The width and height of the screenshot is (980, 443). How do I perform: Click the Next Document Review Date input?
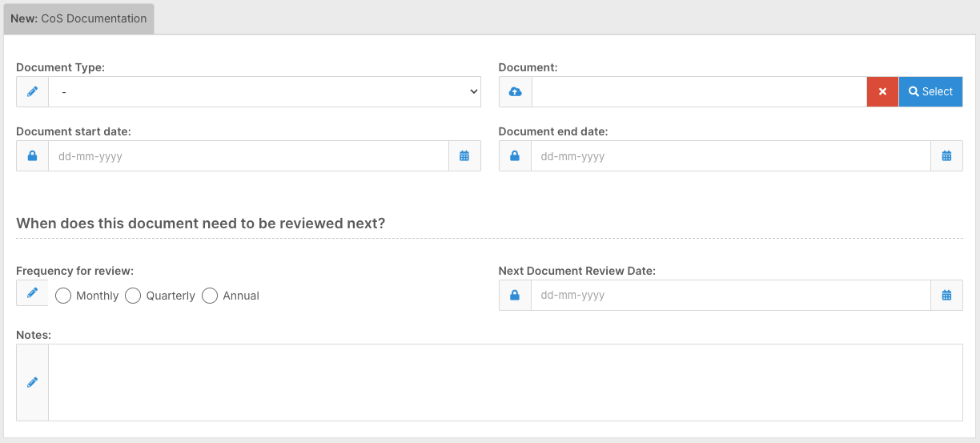click(x=731, y=295)
